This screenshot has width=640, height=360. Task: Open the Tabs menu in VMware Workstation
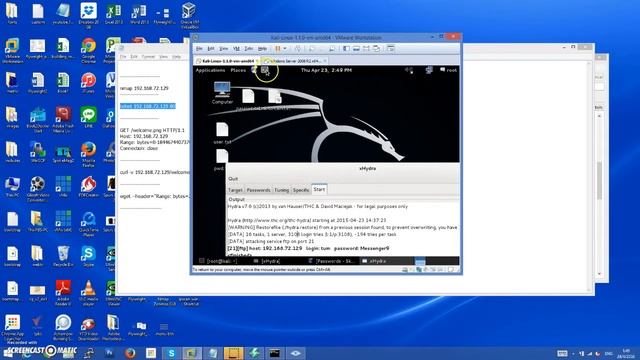249,49
